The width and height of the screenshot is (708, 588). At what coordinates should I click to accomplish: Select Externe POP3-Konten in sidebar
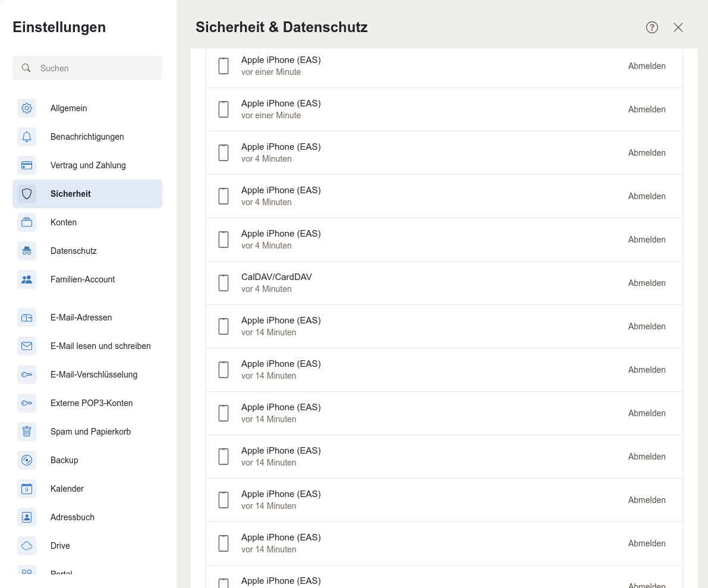coord(92,403)
